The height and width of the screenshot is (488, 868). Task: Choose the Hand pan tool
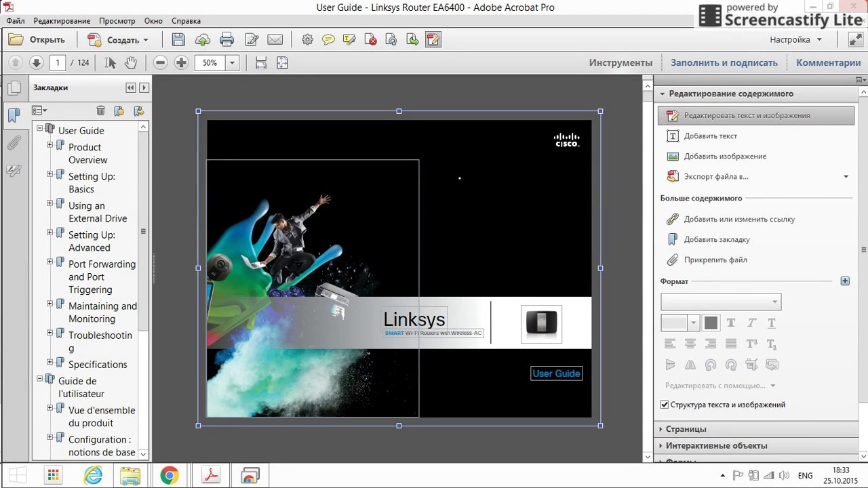(x=130, y=62)
